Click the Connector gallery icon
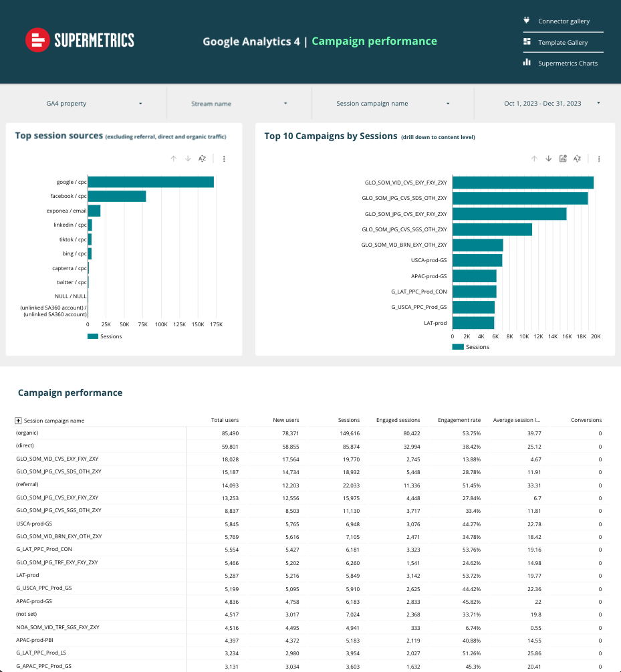 click(x=527, y=20)
